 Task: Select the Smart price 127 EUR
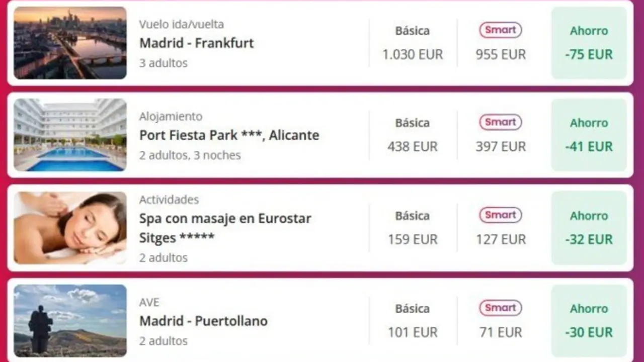pos(501,239)
